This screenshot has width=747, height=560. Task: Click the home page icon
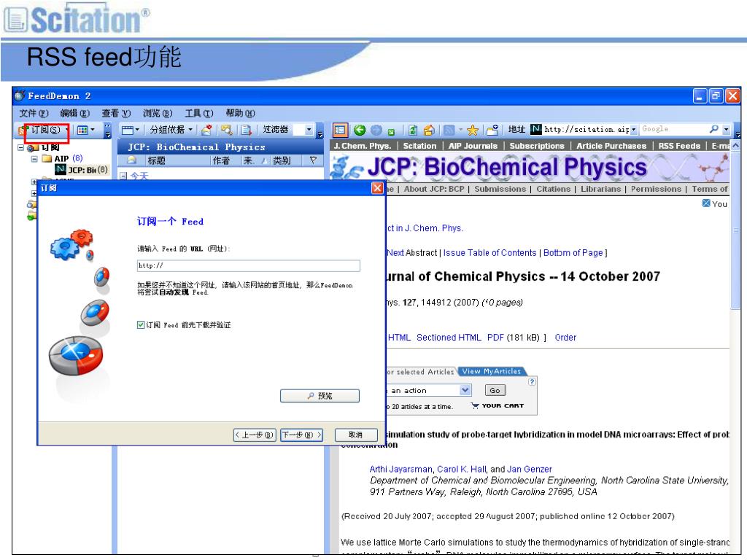click(429, 130)
